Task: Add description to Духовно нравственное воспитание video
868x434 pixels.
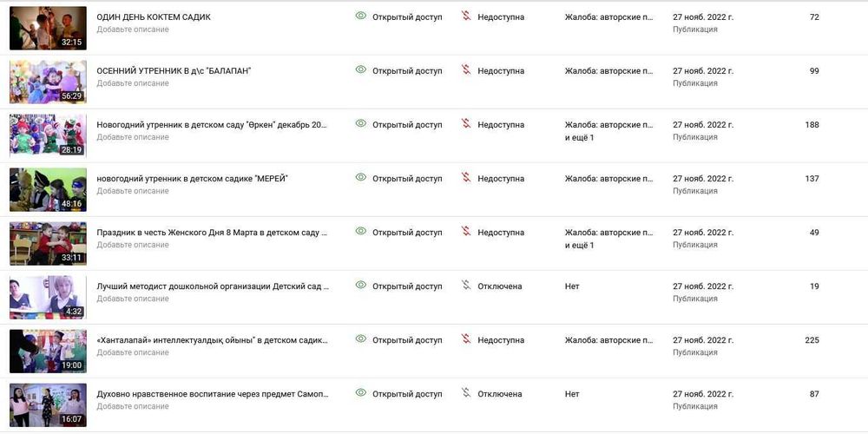Action: (133, 406)
